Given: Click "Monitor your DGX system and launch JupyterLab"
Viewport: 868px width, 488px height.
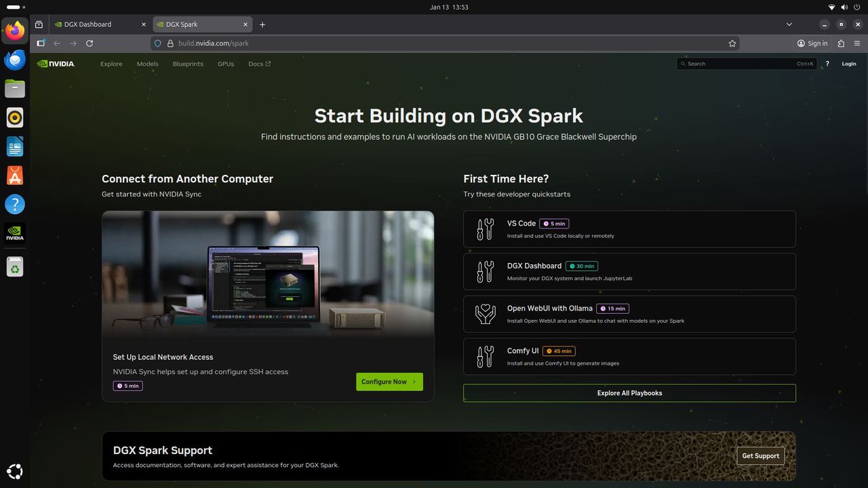Looking at the screenshot, I should tap(570, 279).
